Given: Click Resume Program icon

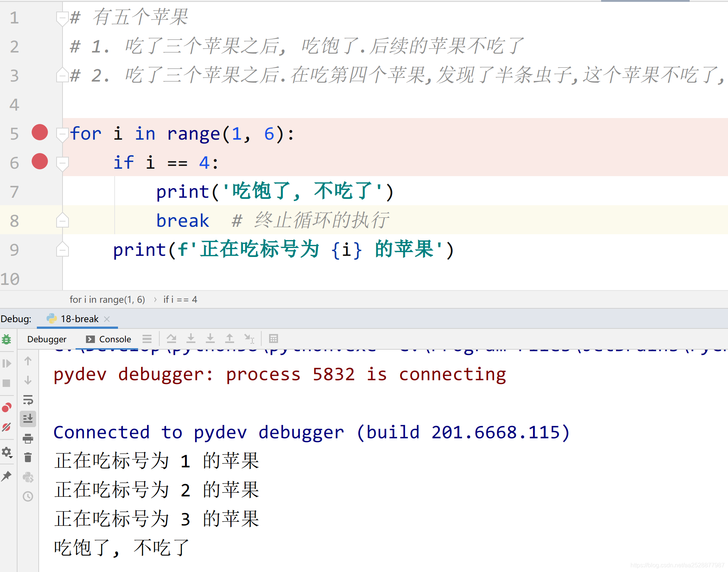Looking at the screenshot, I should coord(7,363).
